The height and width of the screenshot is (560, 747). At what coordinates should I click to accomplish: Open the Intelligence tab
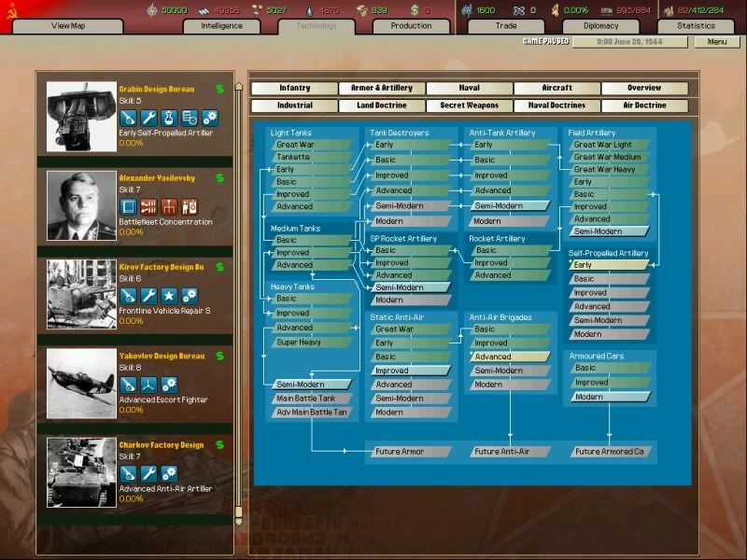click(x=221, y=26)
